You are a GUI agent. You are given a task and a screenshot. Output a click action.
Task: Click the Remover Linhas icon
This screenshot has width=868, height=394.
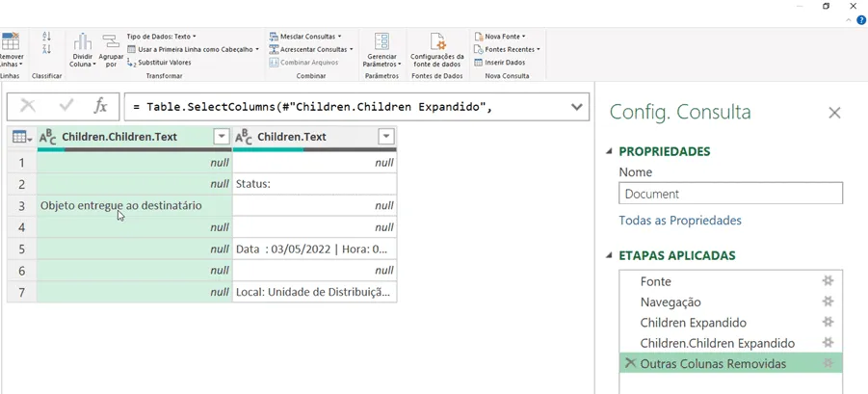click(x=10, y=41)
